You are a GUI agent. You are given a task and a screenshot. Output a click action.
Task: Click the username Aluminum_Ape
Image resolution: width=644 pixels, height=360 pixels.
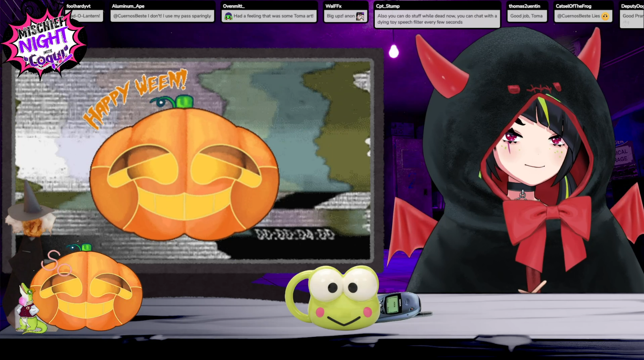click(128, 6)
